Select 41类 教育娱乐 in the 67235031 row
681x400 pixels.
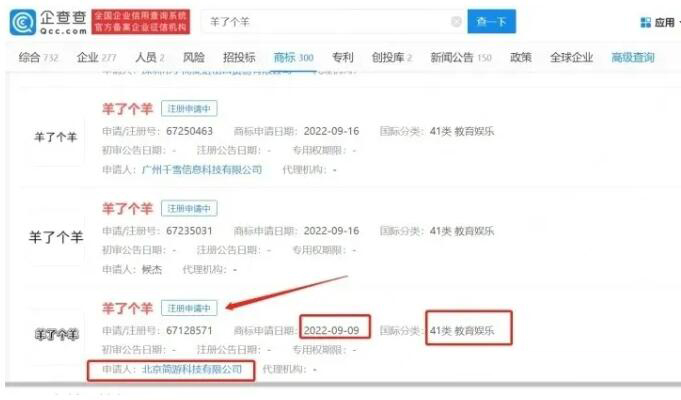pos(462,231)
